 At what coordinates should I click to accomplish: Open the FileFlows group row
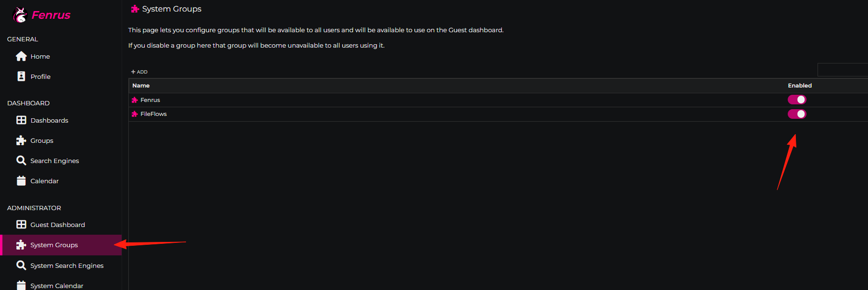pyautogui.click(x=498, y=114)
